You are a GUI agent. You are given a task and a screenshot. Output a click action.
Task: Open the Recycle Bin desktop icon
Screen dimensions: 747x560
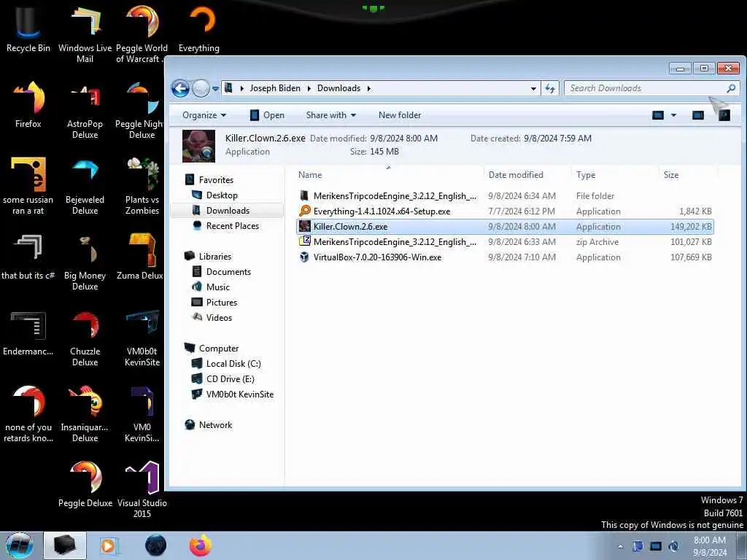coord(28,29)
